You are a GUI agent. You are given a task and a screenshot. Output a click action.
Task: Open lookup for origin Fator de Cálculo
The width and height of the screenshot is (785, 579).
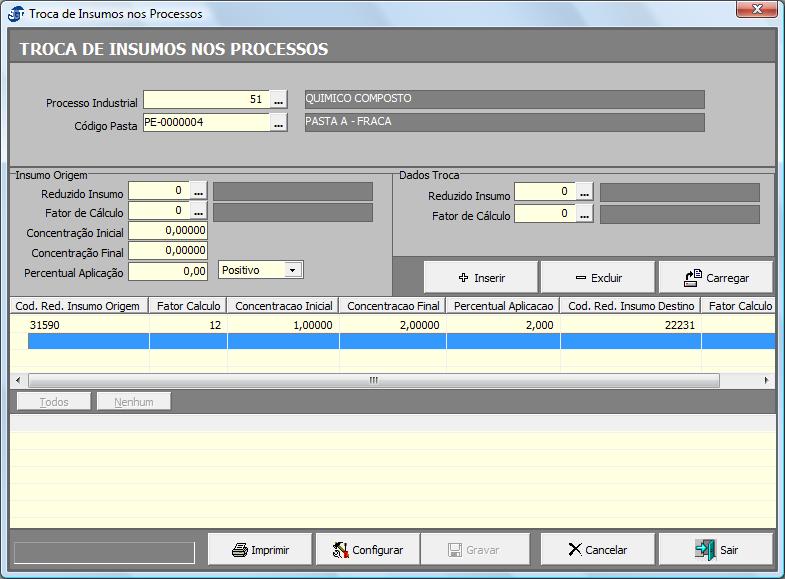coord(199,212)
